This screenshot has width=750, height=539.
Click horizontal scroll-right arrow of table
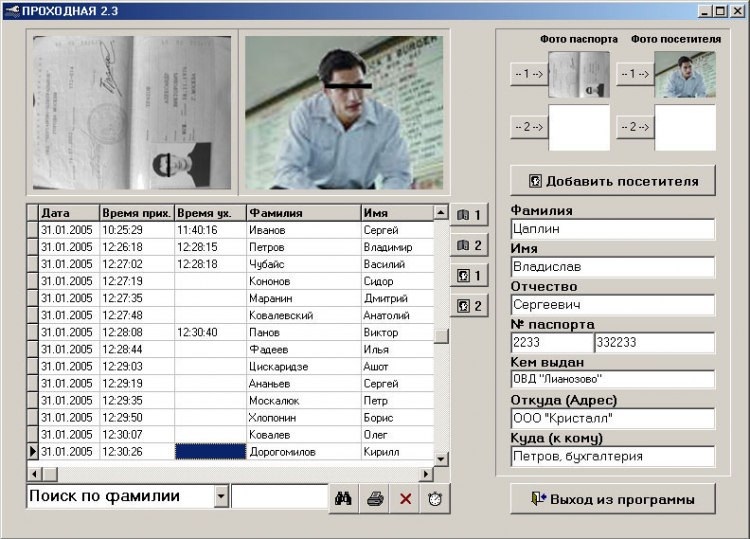(x=426, y=474)
